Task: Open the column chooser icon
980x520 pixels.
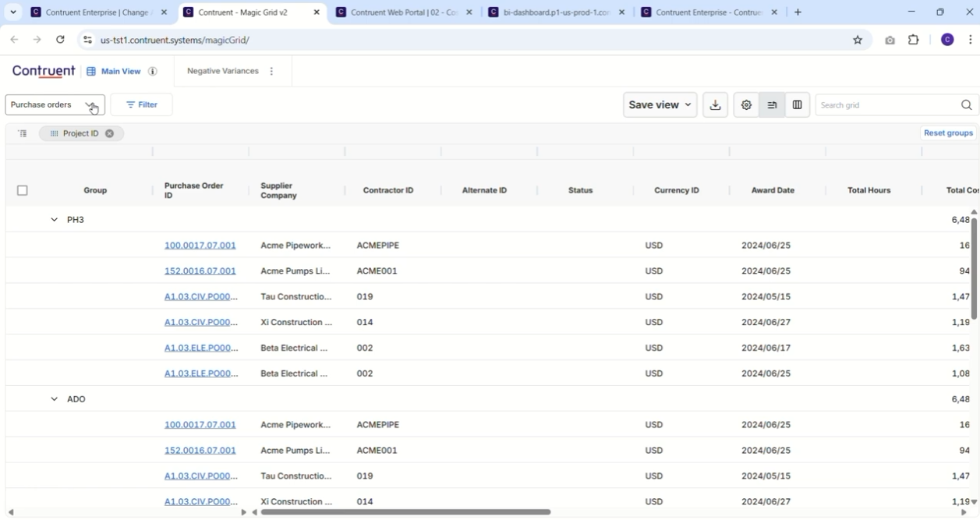Action: tap(797, 105)
